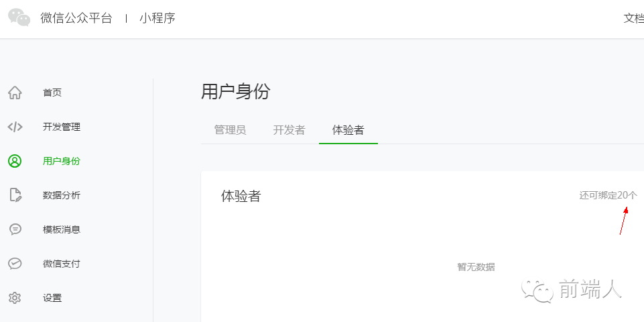The height and width of the screenshot is (322, 644).
Task: Click the home icon in sidebar
Action: [15, 93]
